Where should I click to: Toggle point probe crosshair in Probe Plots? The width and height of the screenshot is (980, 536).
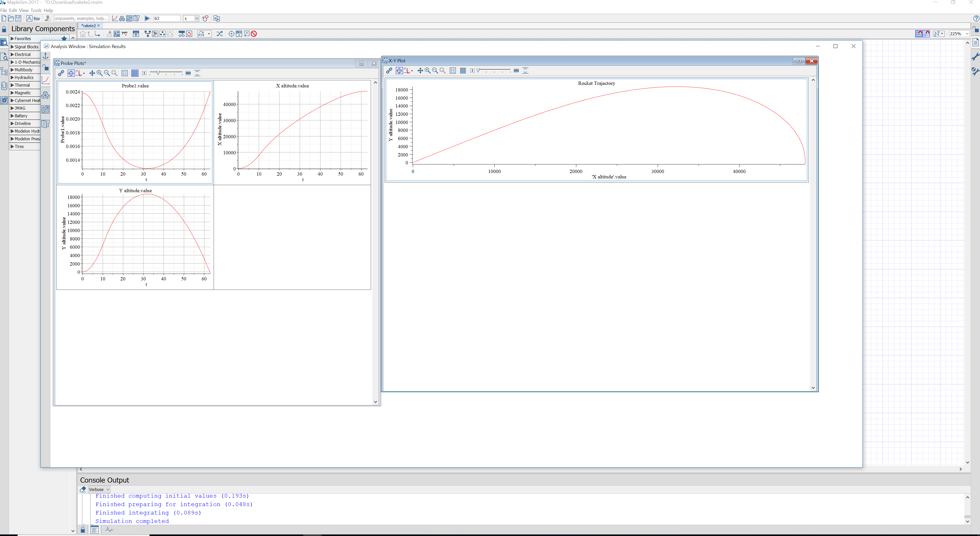click(71, 73)
